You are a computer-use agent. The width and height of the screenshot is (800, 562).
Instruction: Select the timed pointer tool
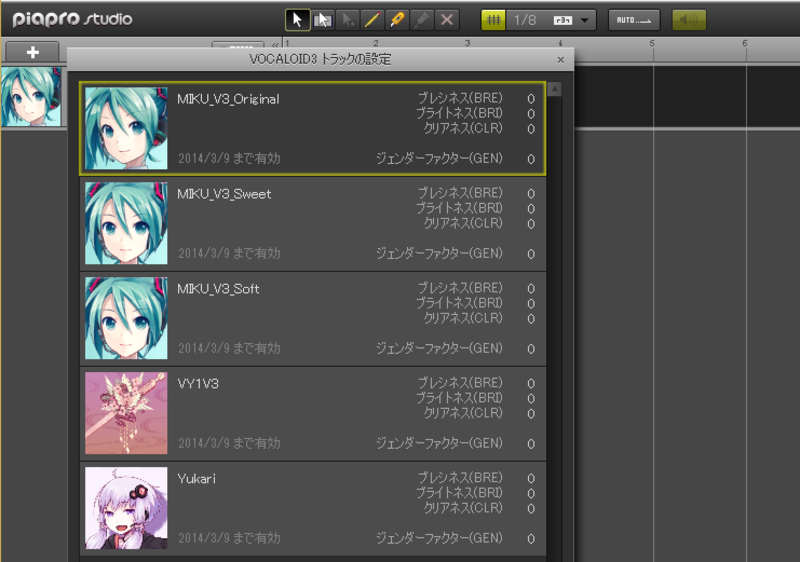pyautogui.click(x=347, y=20)
